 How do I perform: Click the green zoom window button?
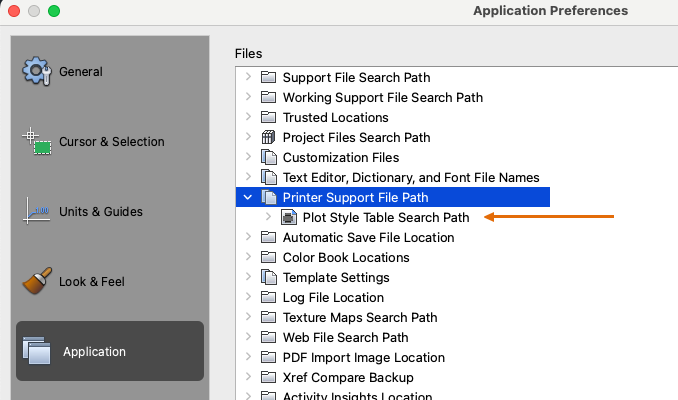54,11
